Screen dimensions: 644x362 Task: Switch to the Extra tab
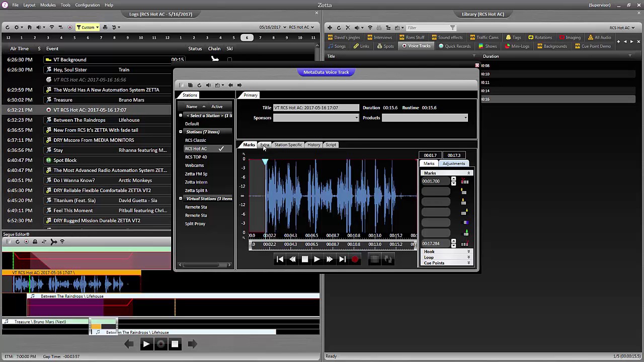pos(265,145)
